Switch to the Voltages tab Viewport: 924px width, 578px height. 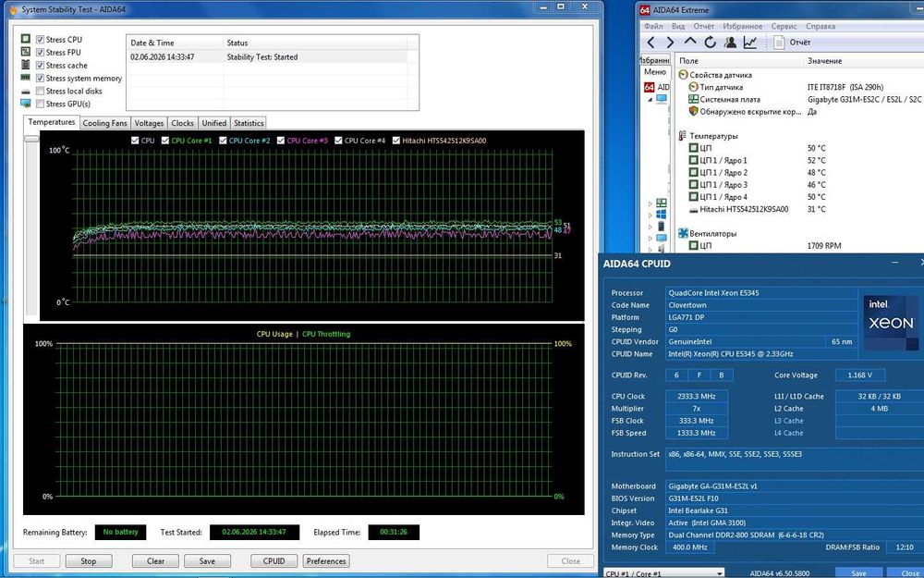pyautogui.click(x=149, y=123)
